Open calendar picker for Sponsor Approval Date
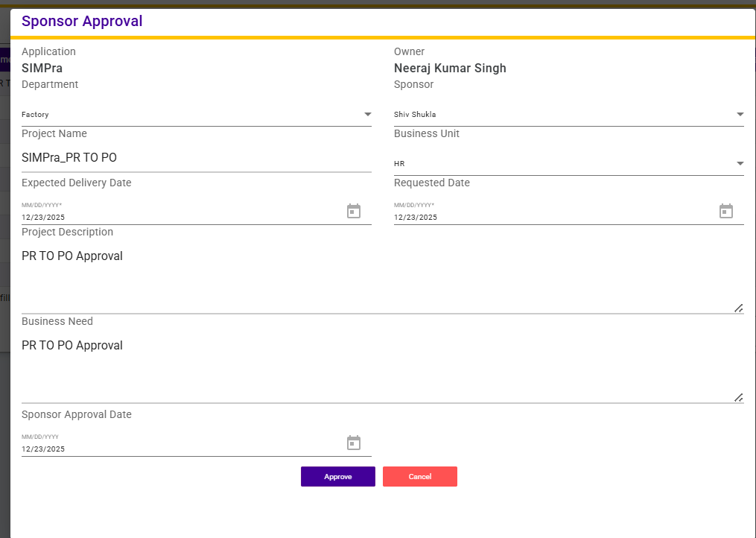The height and width of the screenshot is (538, 756). 354,443
